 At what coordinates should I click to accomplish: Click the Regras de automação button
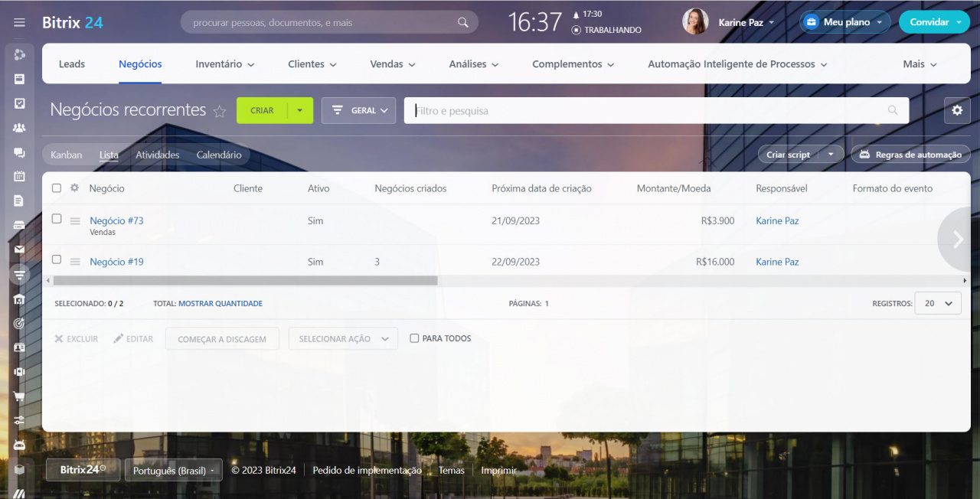tap(910, 155)
